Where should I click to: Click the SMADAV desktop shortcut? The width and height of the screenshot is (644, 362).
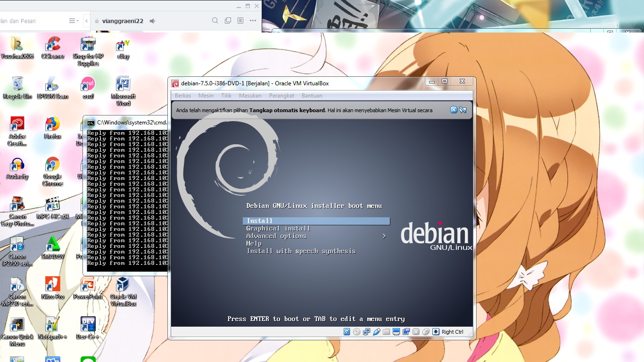coord(52,248)
